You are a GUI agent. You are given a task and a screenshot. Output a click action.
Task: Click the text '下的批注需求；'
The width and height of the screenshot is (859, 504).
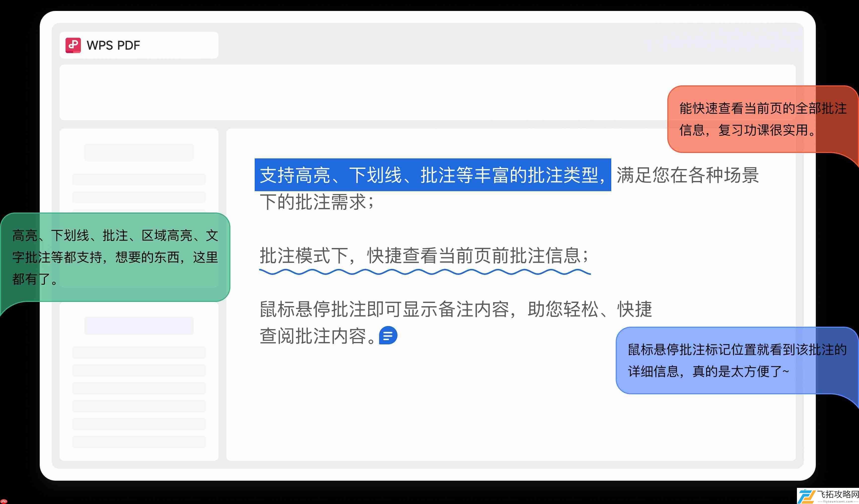click(317, 202)
